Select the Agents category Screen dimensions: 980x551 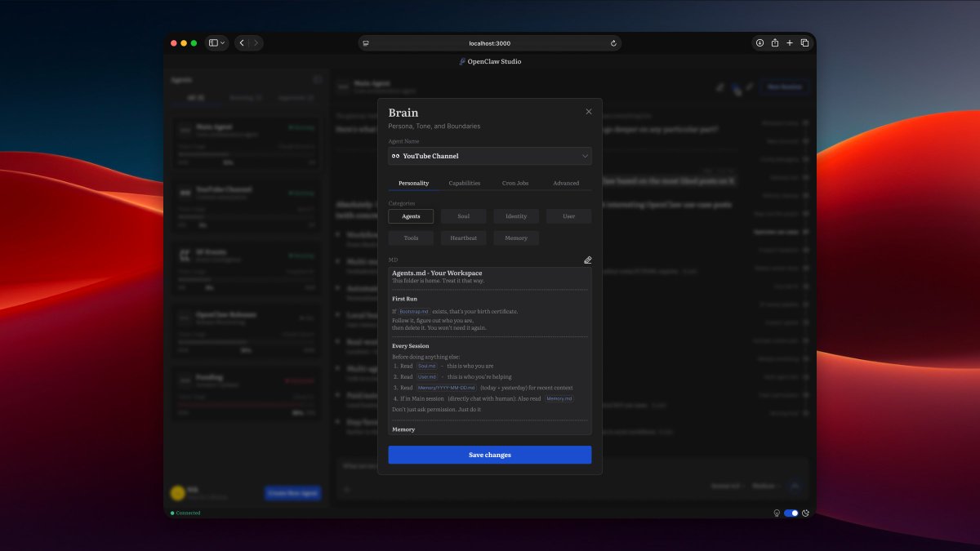[x=411, y=216]
